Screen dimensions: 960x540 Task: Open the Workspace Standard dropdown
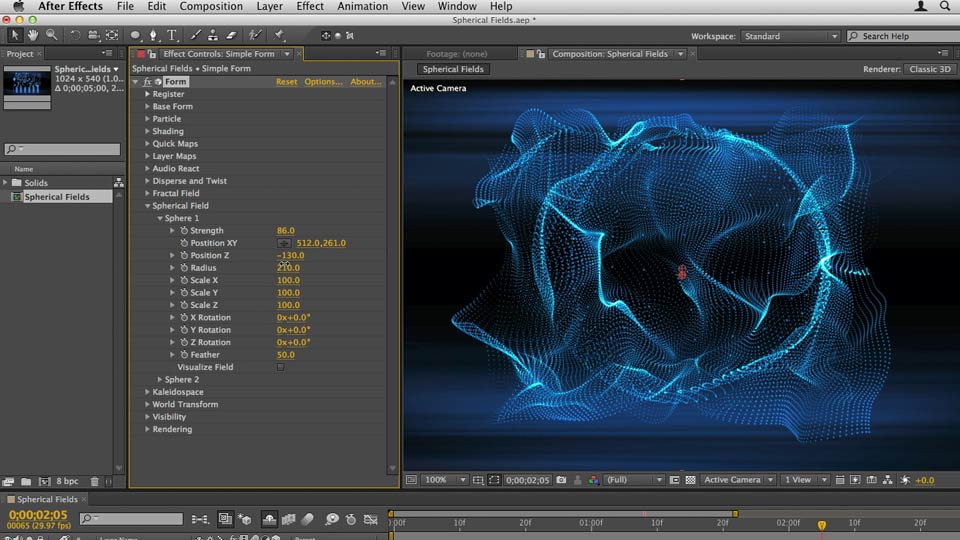tap(790, 36)
